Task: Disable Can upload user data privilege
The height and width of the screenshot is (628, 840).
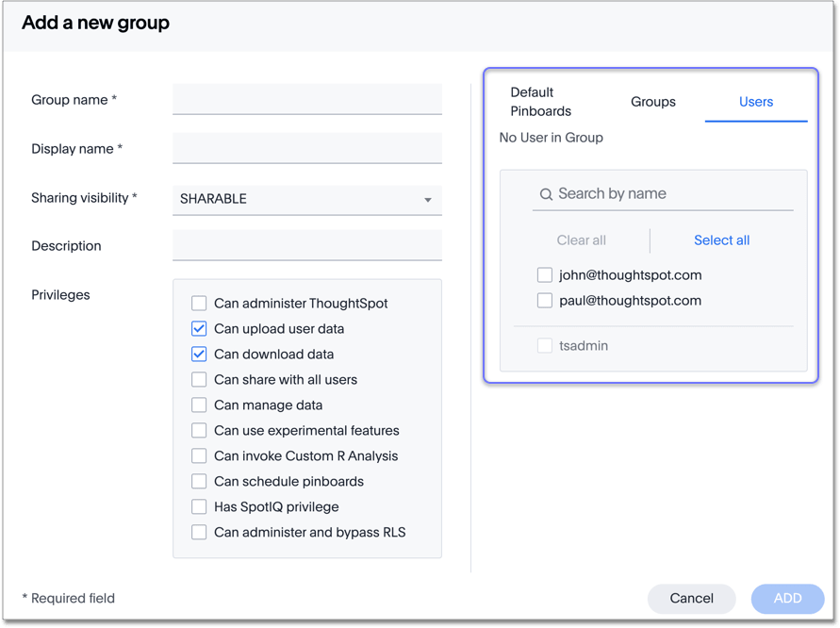Action: 199,329
